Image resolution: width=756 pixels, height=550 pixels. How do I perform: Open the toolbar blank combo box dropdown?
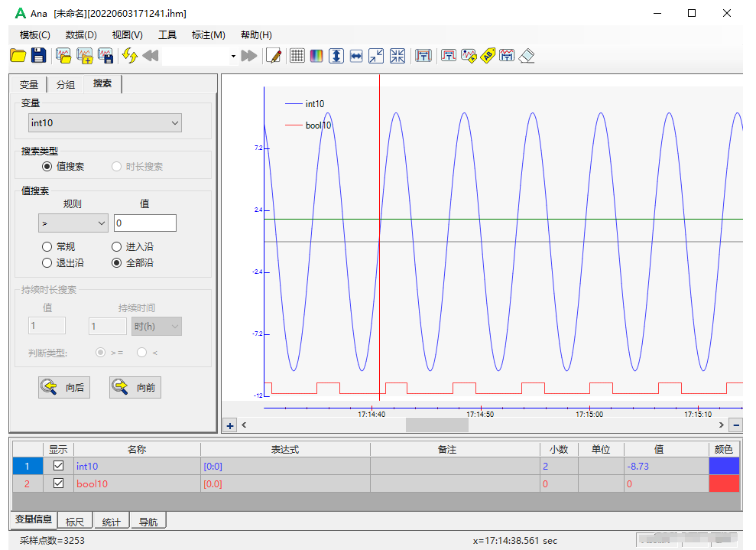233,57
